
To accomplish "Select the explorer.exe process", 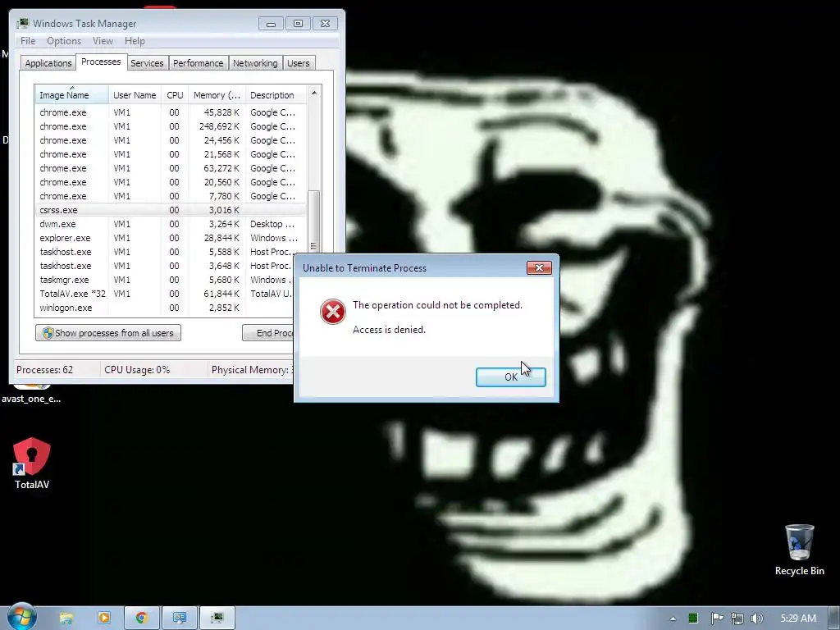I will (x=171, y=238).
